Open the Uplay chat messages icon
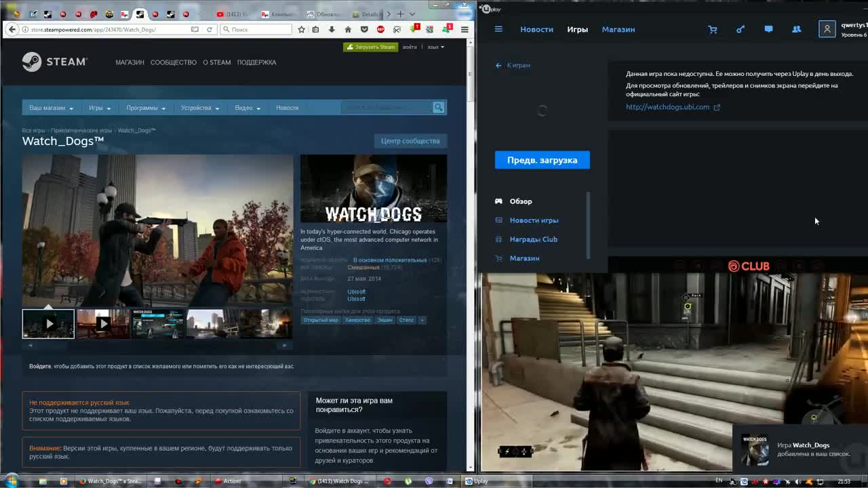Image resolution: width=868 pixels, height=488 pixels. 768,29
